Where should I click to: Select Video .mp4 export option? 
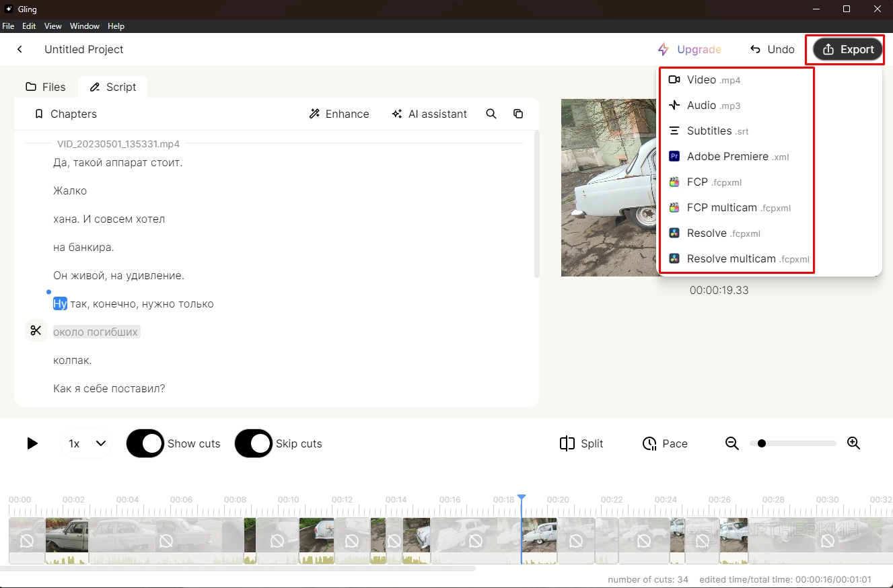[713, 80]
